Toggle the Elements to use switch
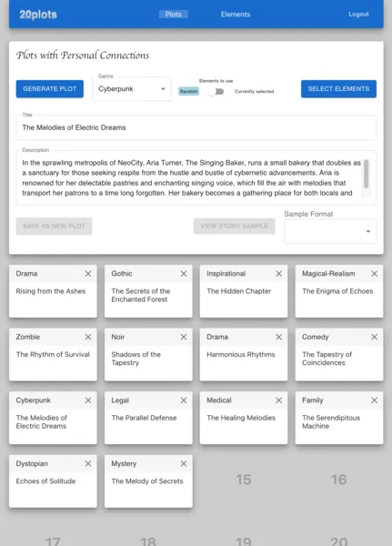This screenshot has height=546, width=392. coord(216,92)
